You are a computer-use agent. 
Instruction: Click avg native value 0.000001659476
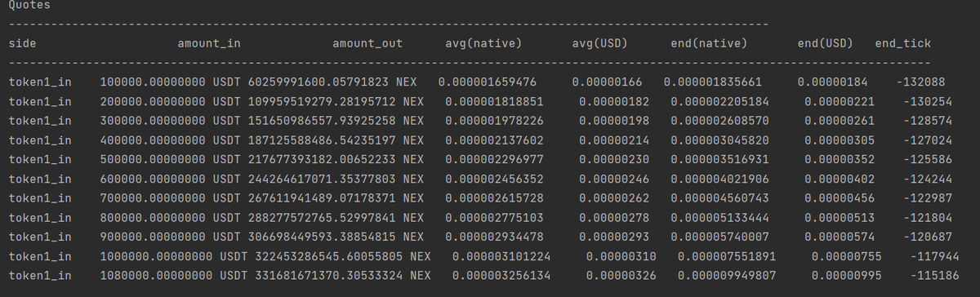click(x=488, y=82)
